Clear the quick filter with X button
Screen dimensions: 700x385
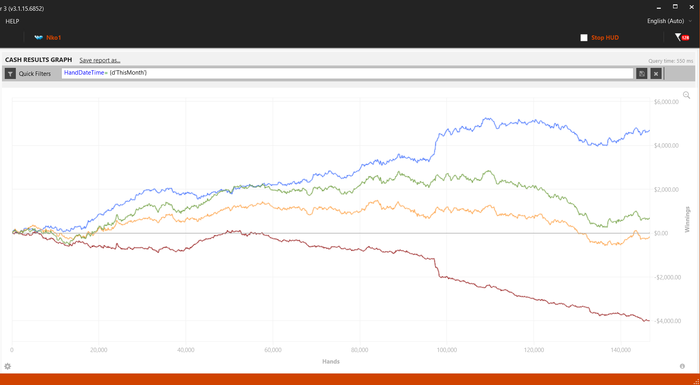click(x=656, y=74)
